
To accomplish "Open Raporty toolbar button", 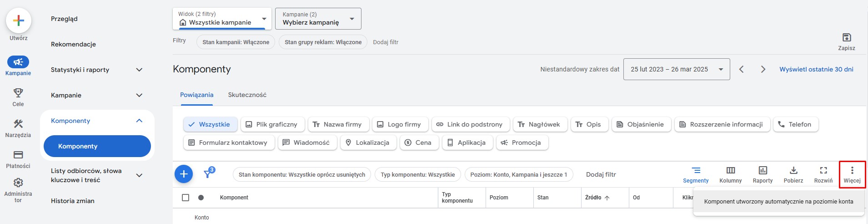I will click(x=763, y=174).
